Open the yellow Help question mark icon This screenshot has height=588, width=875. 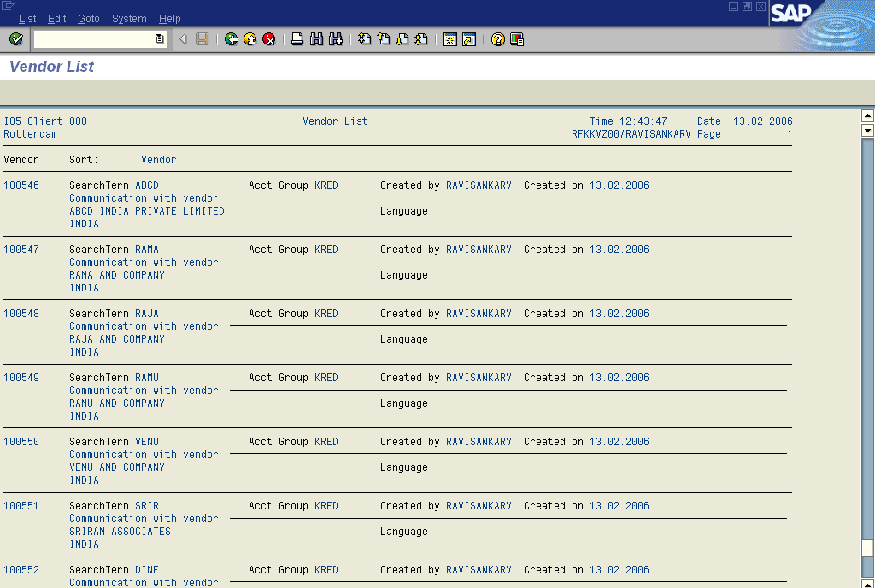click(497, 39)
